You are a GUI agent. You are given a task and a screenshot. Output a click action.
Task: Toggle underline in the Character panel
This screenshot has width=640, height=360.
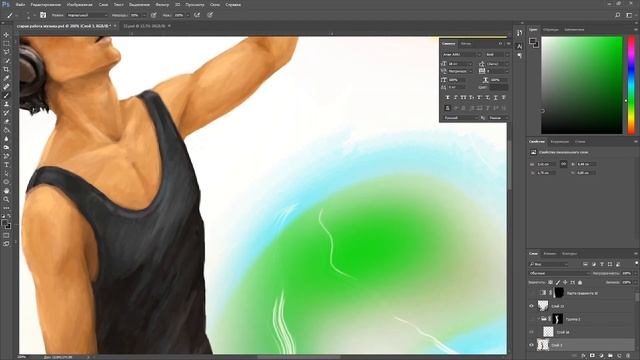tap(496, 98)
